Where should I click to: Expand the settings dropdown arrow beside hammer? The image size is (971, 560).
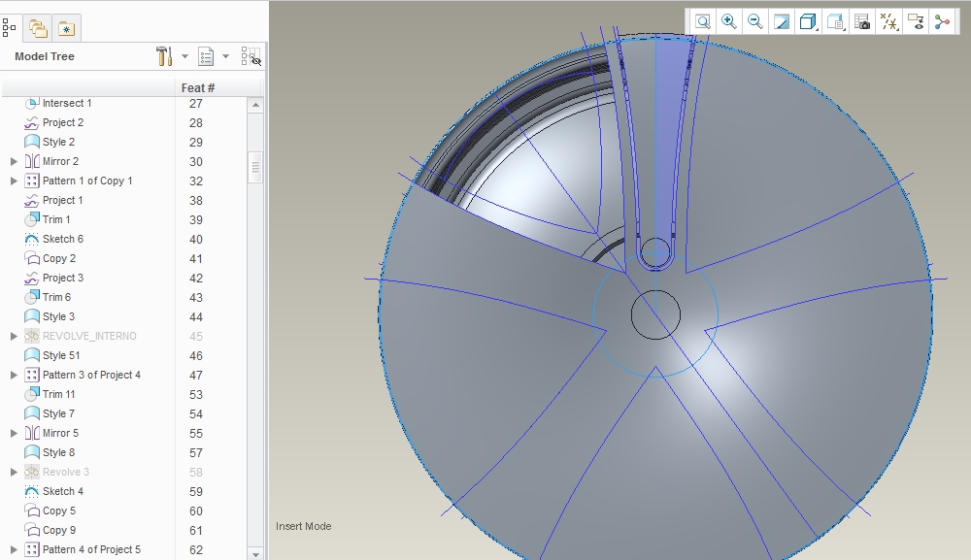(x=184, y=56)
